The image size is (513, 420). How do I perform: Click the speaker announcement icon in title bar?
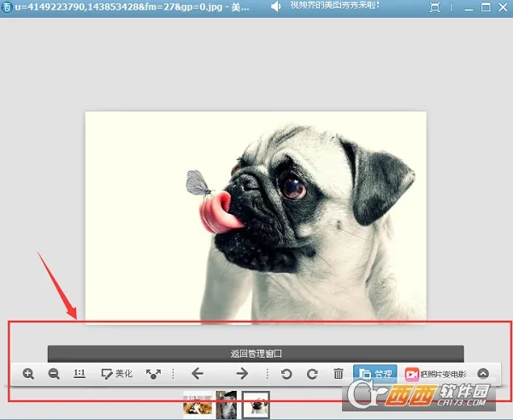(276, 8)
